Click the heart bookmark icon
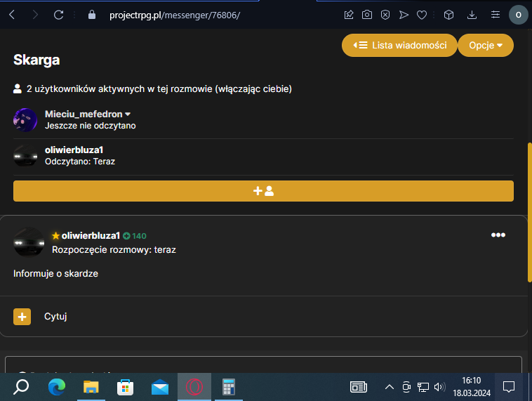Viewport: 532px width, 401px height. click(422, 15)
